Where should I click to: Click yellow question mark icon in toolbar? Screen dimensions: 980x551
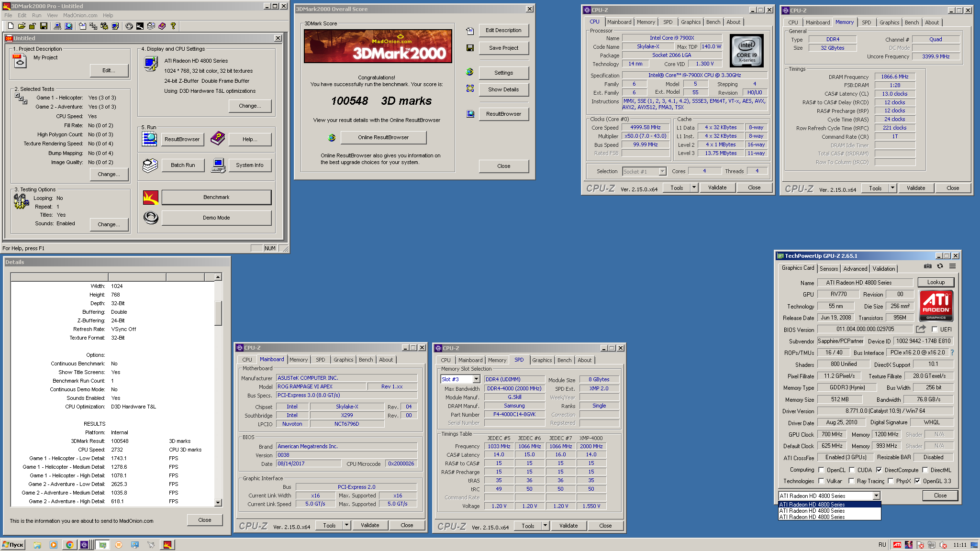173,26
